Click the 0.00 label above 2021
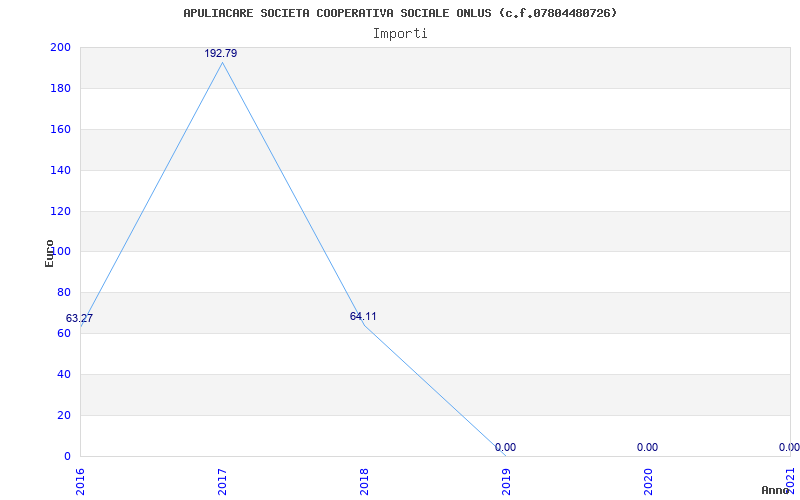 [x=789, y=447]
